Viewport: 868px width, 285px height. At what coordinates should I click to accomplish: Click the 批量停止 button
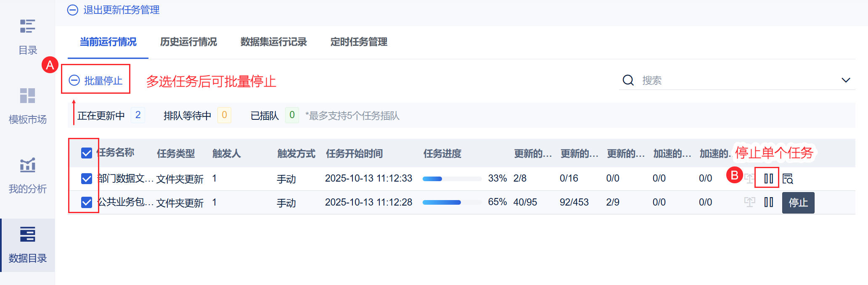(x=96, y=80)
